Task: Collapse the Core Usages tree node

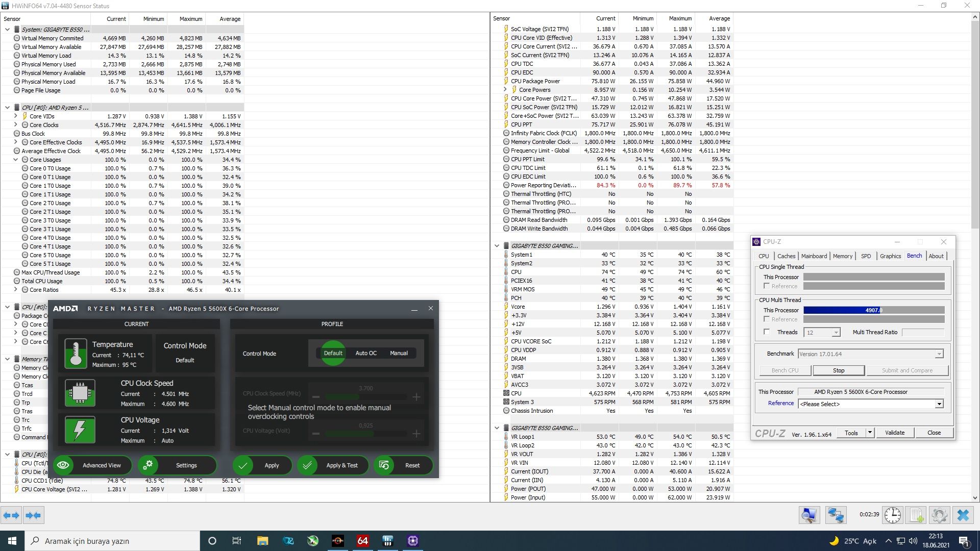Action: pyautogui.click(x=16, y=160)
